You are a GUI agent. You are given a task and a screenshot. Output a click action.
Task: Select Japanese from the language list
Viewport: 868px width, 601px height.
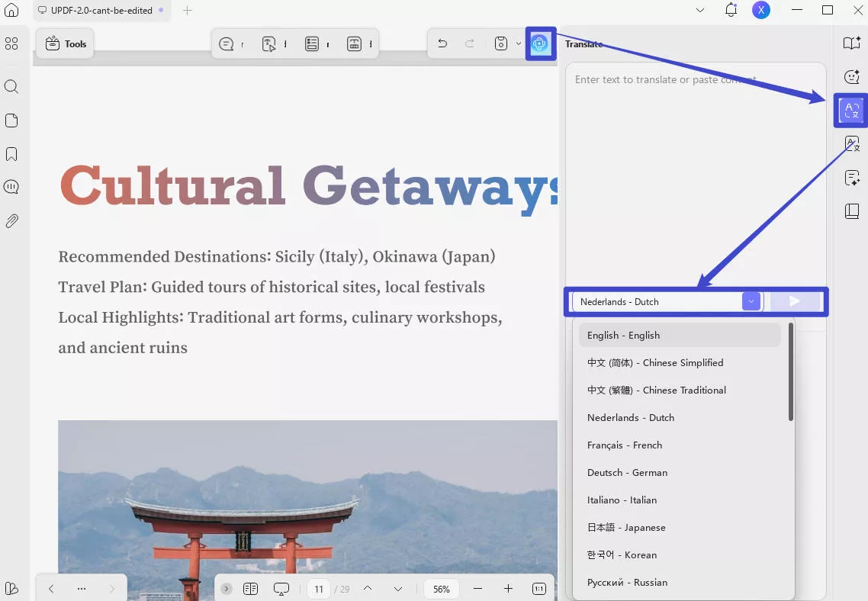(626, 527)
